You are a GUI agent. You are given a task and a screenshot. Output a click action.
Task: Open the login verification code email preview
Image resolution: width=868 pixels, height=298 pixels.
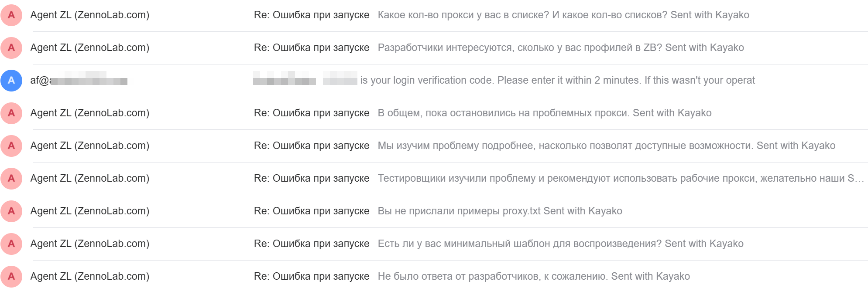(557, 81)
